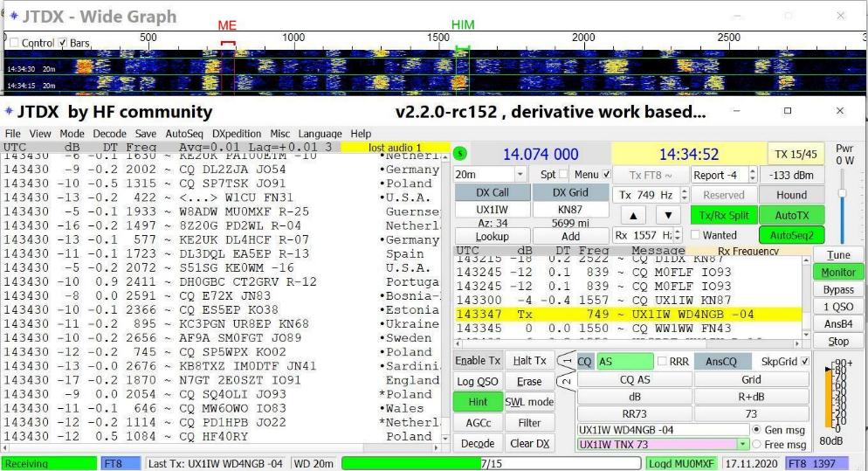The image size is (868, 471).
Task: Click the Erase button
Action: pos(529,381)
